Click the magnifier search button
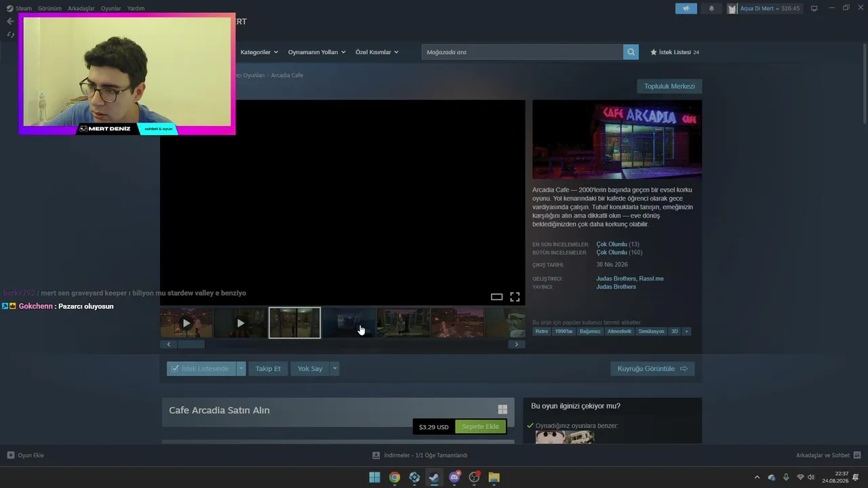This screenshot has width=868, height=488. pos(631,52)
